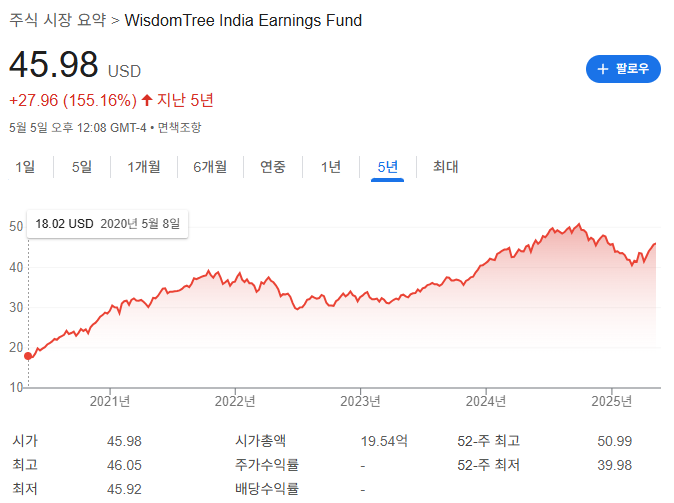
Task: Click the 시가총액 value 19.54억
Action: [384, 441]
